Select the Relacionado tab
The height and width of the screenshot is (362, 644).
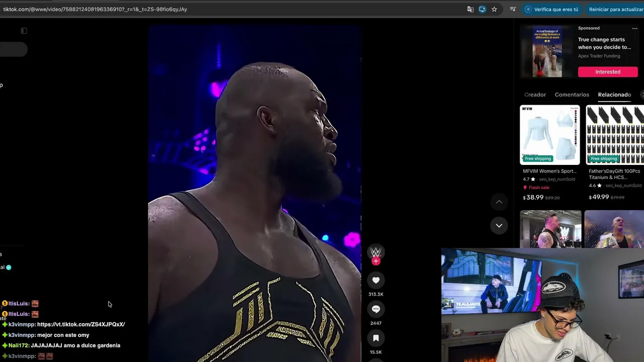pos(614,95)
